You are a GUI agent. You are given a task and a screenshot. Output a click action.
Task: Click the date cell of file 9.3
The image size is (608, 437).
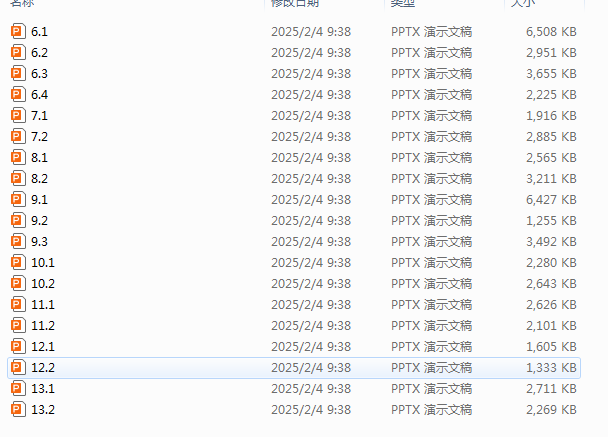[x=311, y=242]
